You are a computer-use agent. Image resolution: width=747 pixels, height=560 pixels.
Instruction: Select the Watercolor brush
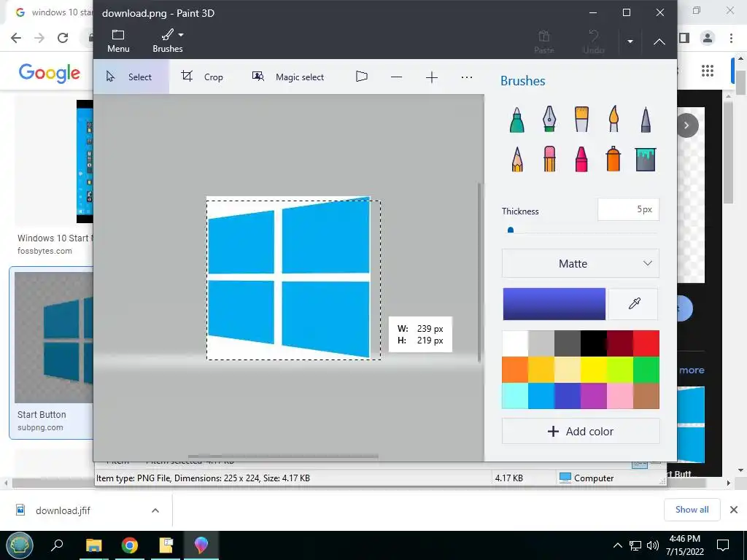[x=614, y=119]
